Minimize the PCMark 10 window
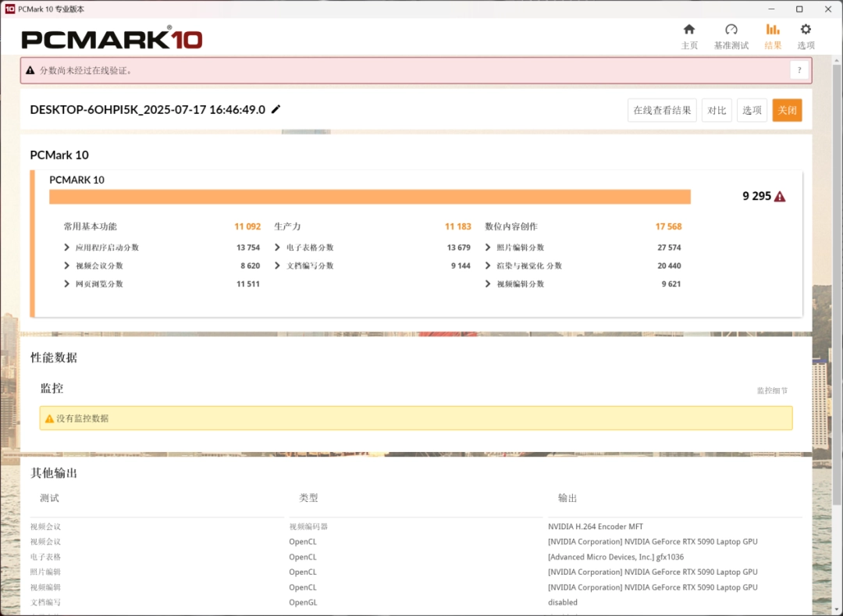 point(771,9)
